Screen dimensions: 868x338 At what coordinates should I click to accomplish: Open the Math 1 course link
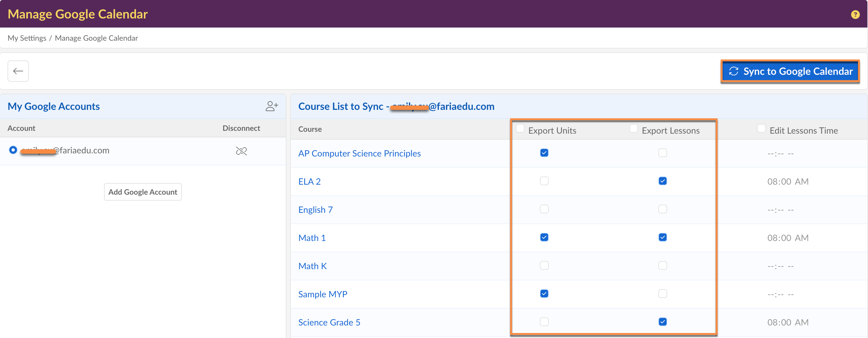coord(312,238)
